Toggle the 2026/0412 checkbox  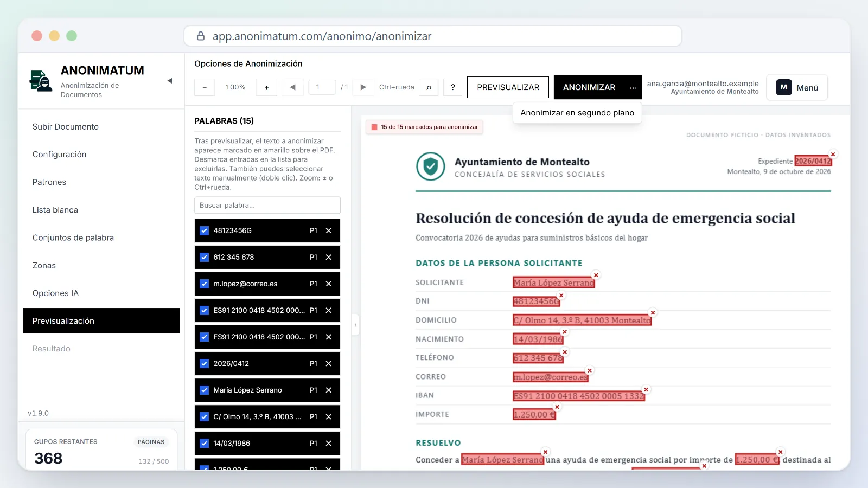[x=205, y=363]
